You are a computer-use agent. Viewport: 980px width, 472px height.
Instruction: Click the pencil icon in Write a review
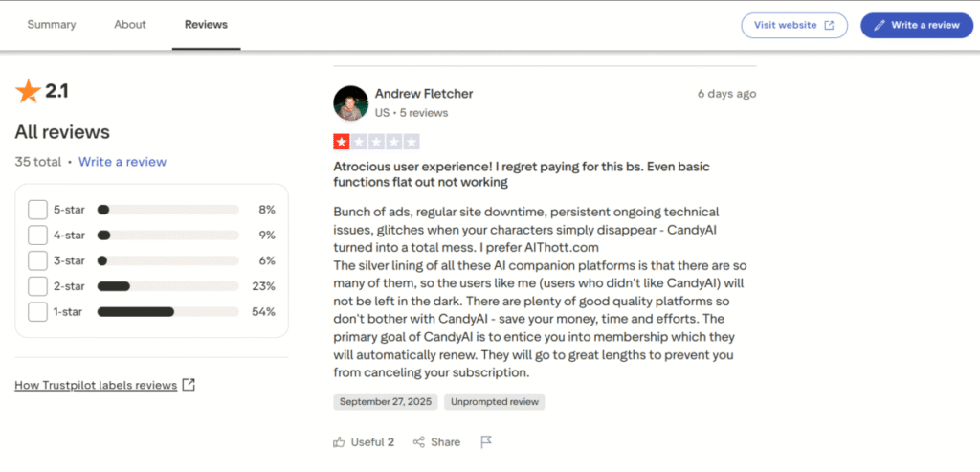click(880, 26)
